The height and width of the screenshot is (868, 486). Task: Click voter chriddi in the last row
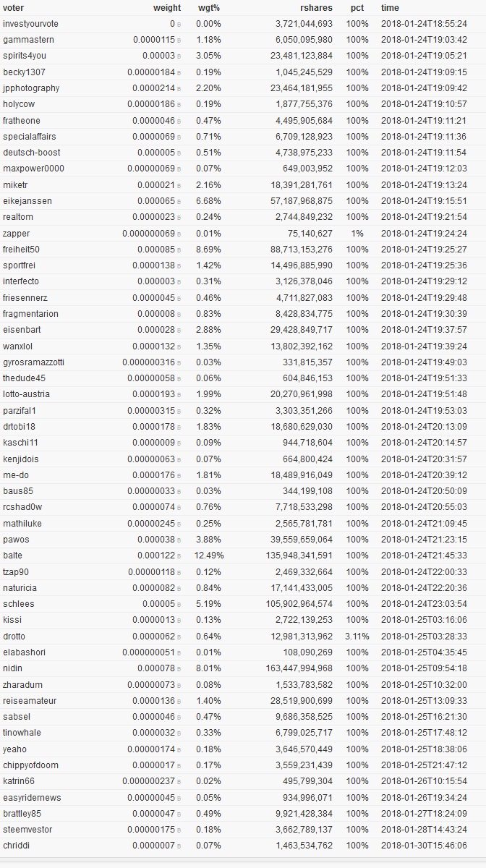(x=17, y=846)
